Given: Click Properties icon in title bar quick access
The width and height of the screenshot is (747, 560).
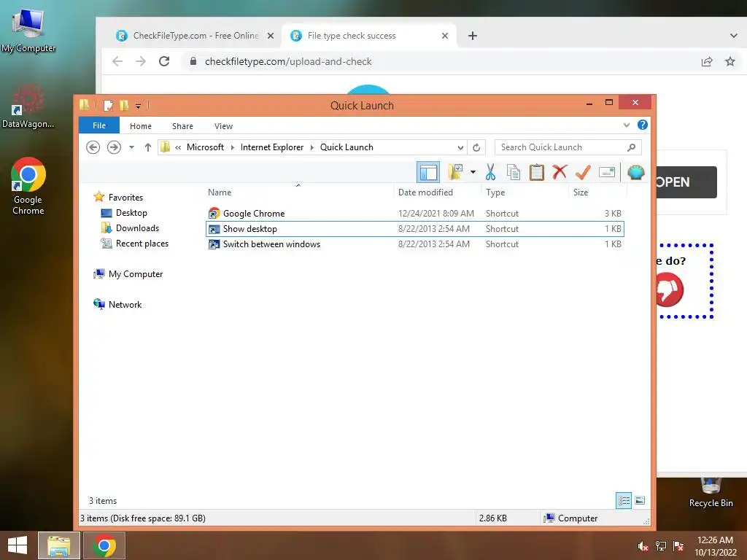Looking at the screenshot, I should point(109,105).
